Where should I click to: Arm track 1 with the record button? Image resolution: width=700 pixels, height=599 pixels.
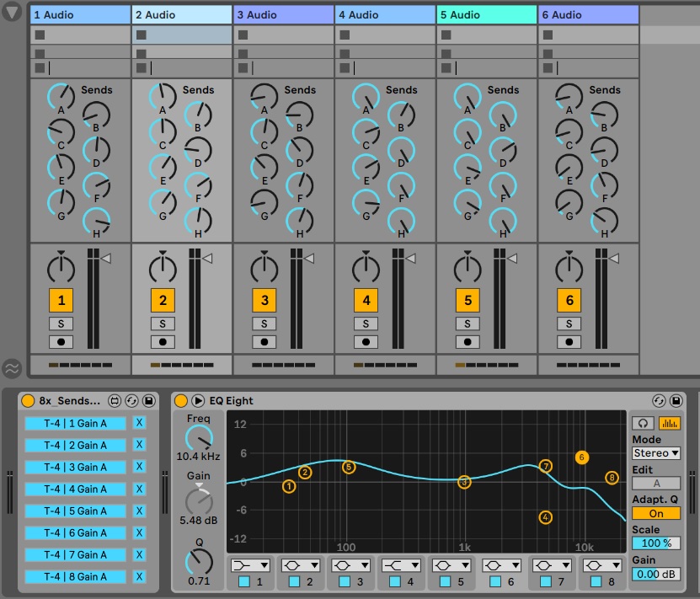61,342
